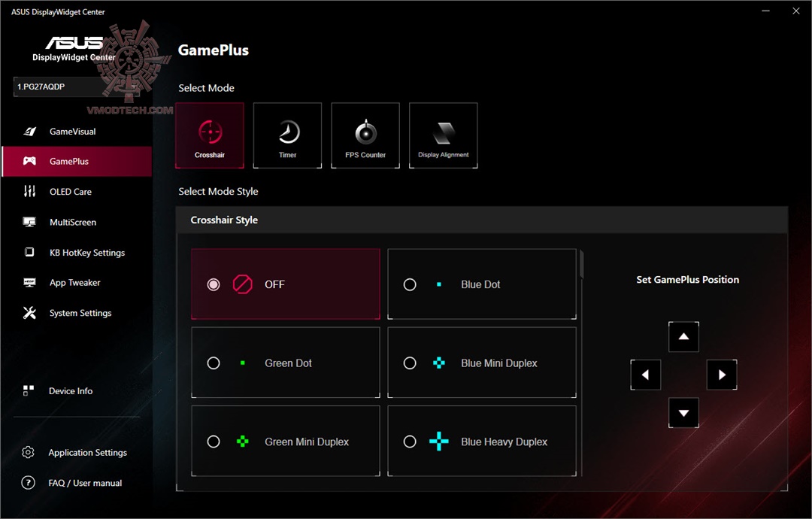Click the MultiScreen monitor icon
Viewport: 812px width, 519px height.
pos(29,222)
